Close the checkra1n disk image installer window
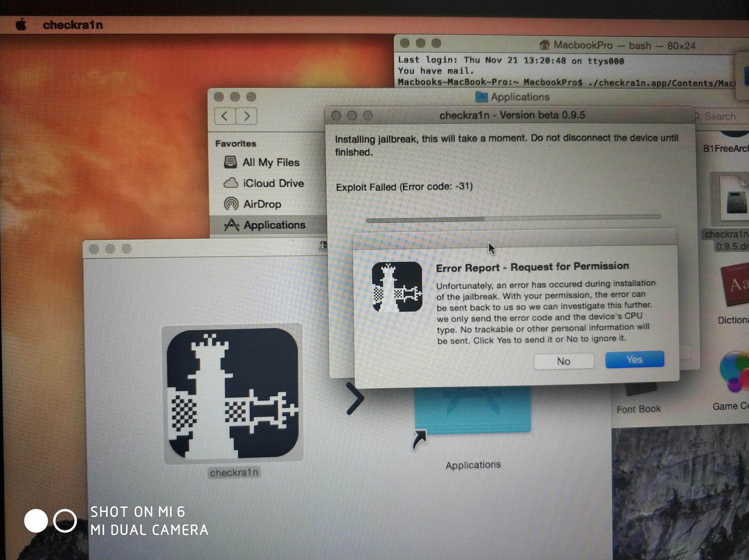749x560 pixels. point(94,249)
